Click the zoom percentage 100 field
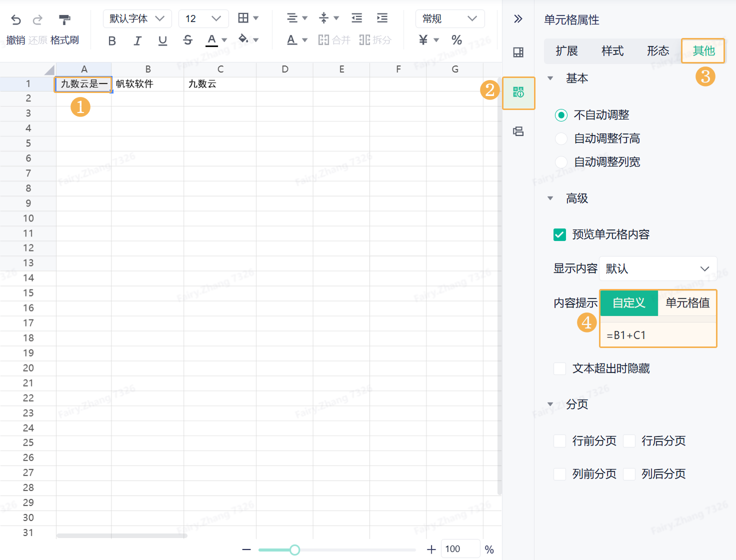This screenshot has width=736, height=560. click(460, 549)
